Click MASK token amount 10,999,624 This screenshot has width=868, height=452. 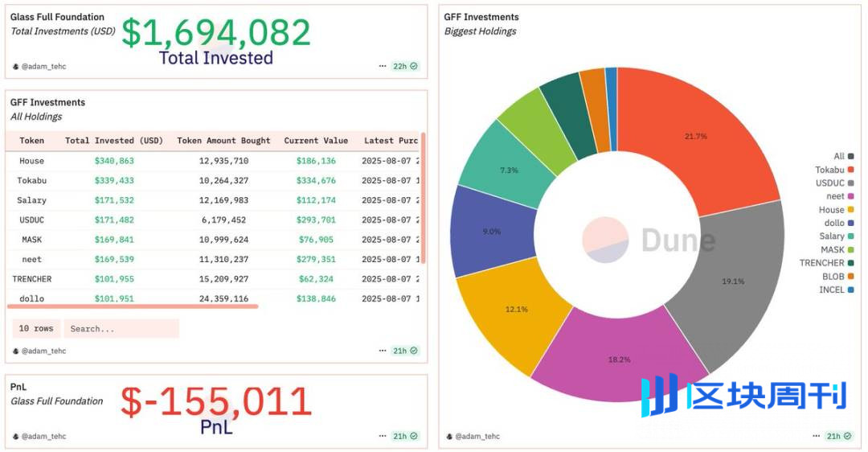223,240
